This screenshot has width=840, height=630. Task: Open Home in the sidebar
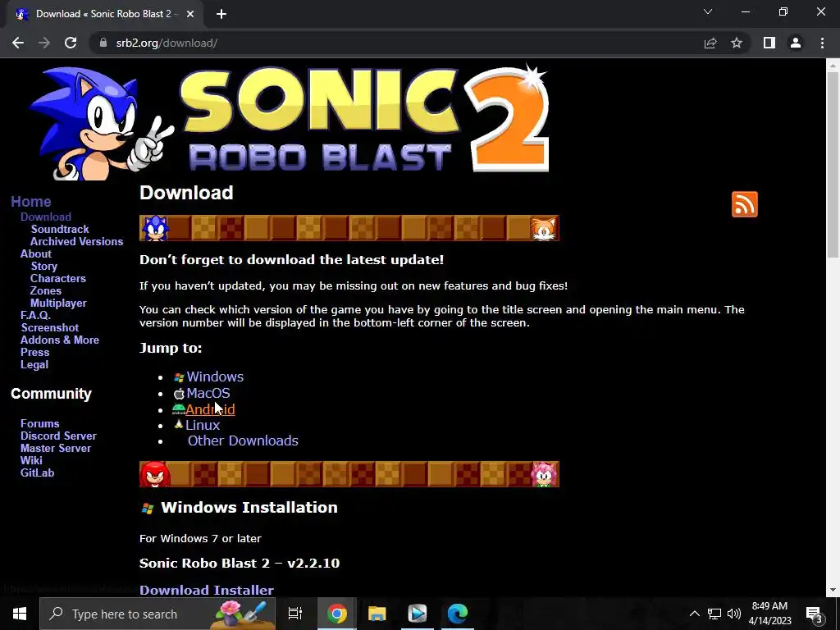pos(31,202)
